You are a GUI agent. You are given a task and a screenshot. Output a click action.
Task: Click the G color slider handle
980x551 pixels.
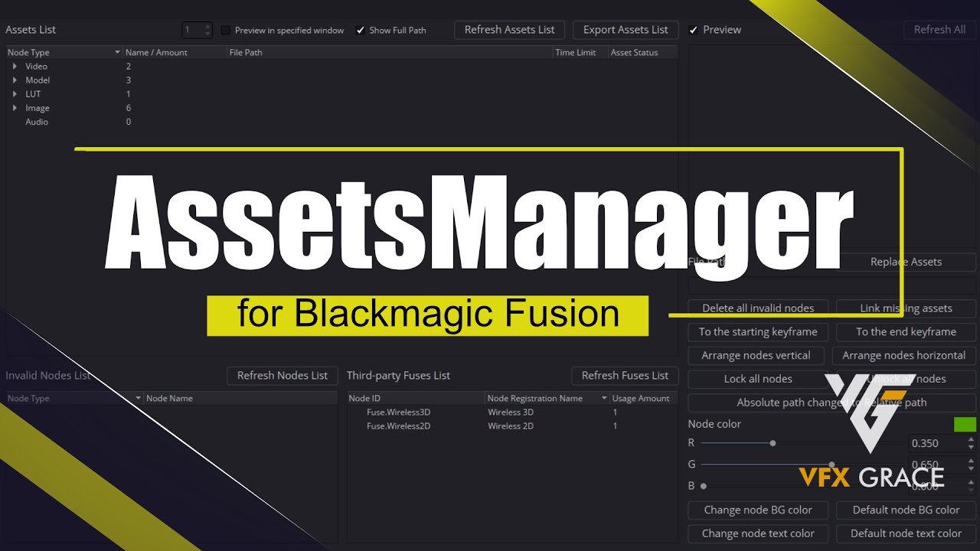(831, 465)
